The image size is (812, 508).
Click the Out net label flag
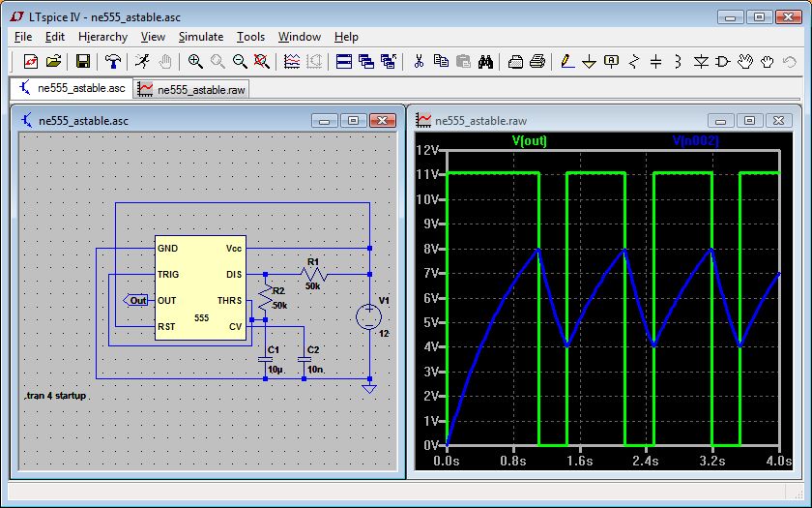click(135, 300)
